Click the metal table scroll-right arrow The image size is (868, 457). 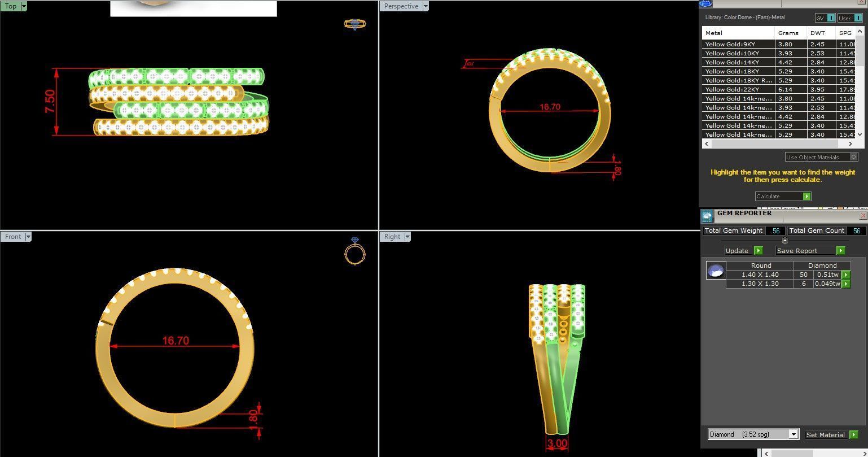[x=851, y=144]
